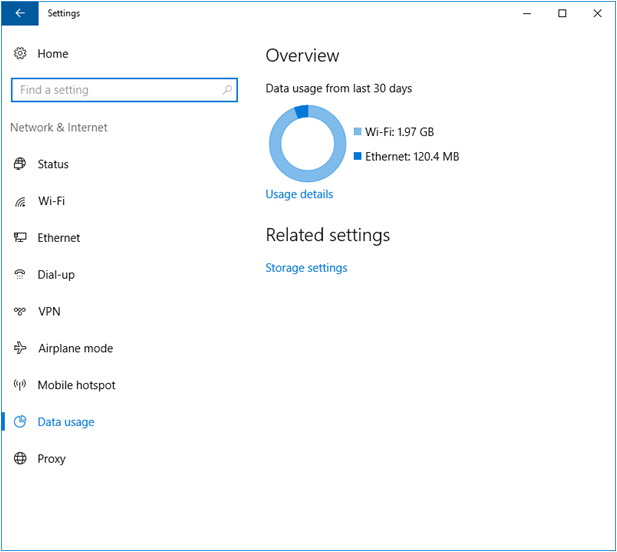This screenshot has width=617, height=552.
Task: Click the Find a setting search box
Action: [115, 90]
